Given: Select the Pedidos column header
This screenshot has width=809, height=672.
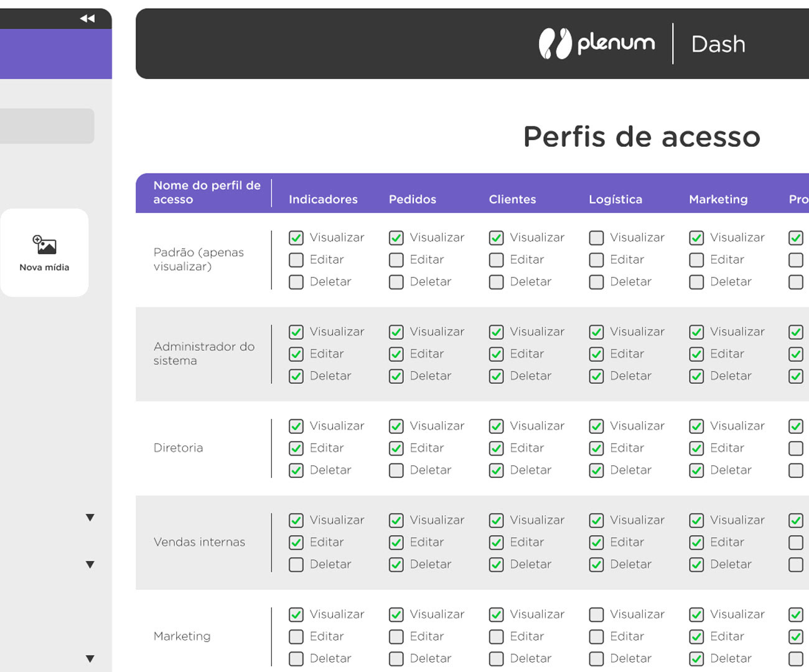Looking at the screenshot, I should [412, 199].
